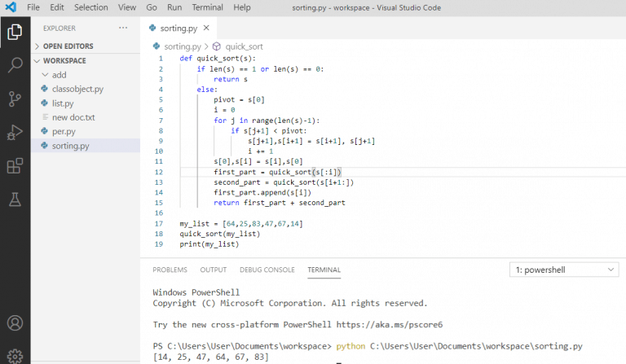Open the View menu
The width and height of the screenshot is (626, 364).
[127, 7]
